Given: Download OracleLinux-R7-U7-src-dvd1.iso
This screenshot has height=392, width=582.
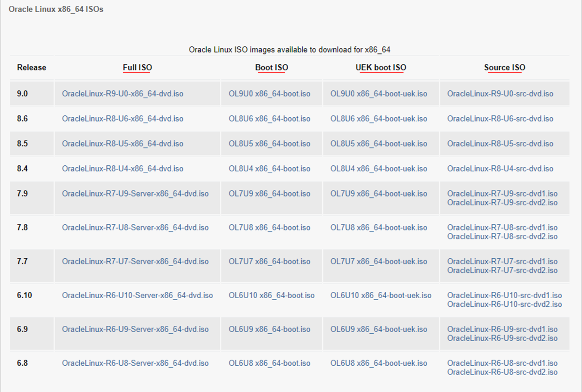Looking at the screenshot, I should tap(502, 261).
